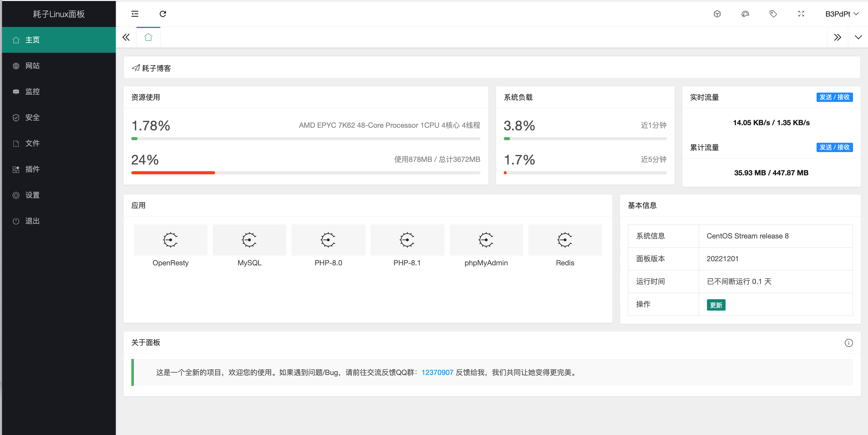The height and width of the screenshot is (435, 868).
Task: Click the 资源使用 card title
Action: coord(146,97)
